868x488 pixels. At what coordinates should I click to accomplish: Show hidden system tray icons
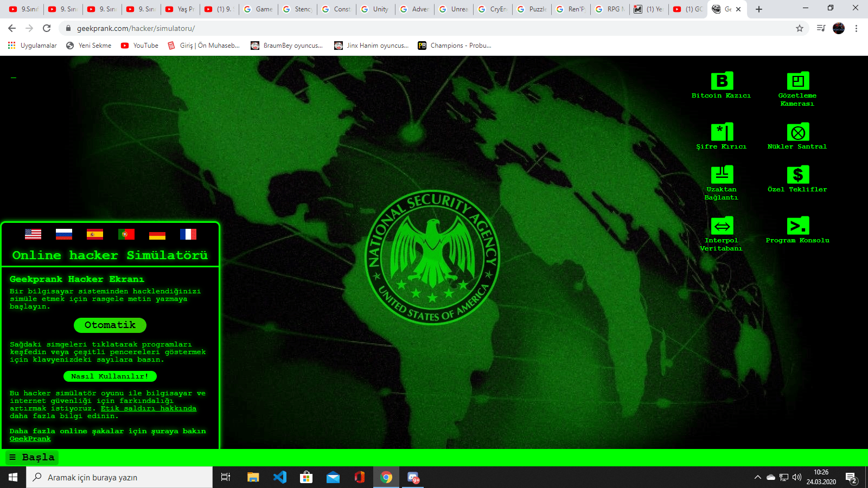757,477
